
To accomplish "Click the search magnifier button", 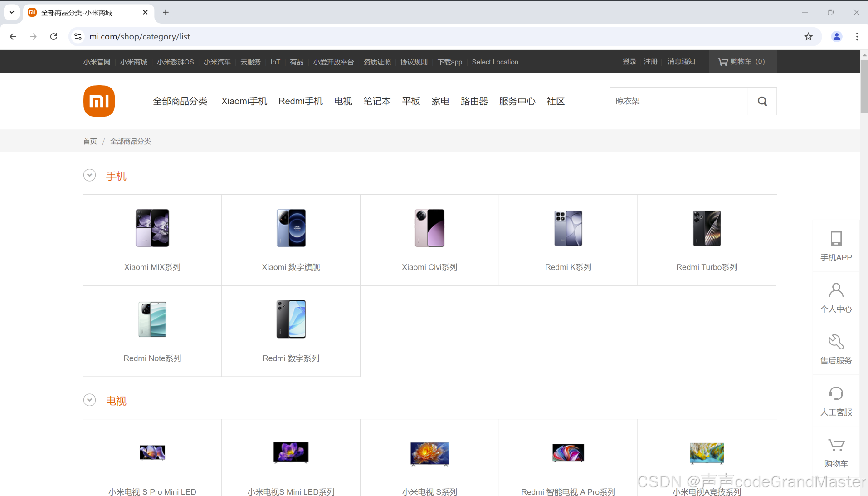I will coord(762,101).
